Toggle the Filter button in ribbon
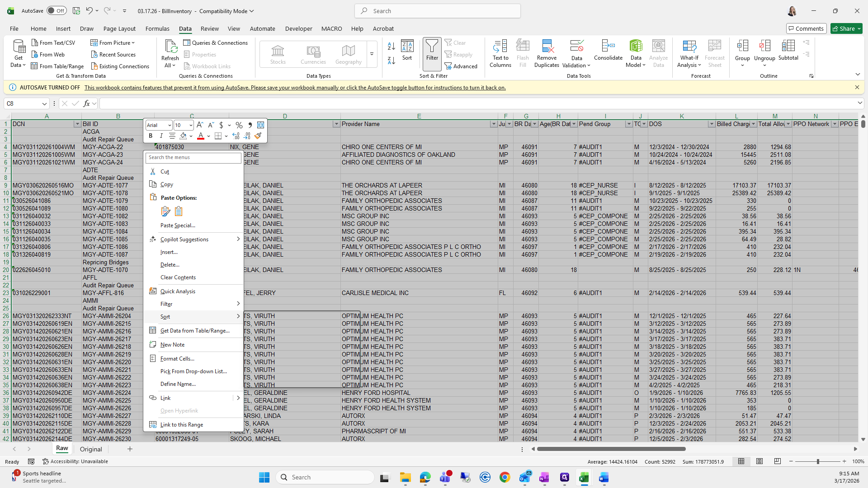The image size is (868, 488). [x=432, y=50]
